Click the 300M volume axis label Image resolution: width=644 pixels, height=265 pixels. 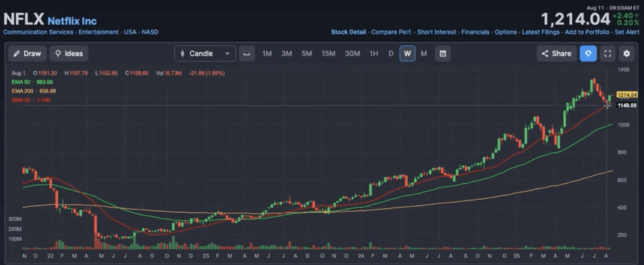tap(15, 219)
